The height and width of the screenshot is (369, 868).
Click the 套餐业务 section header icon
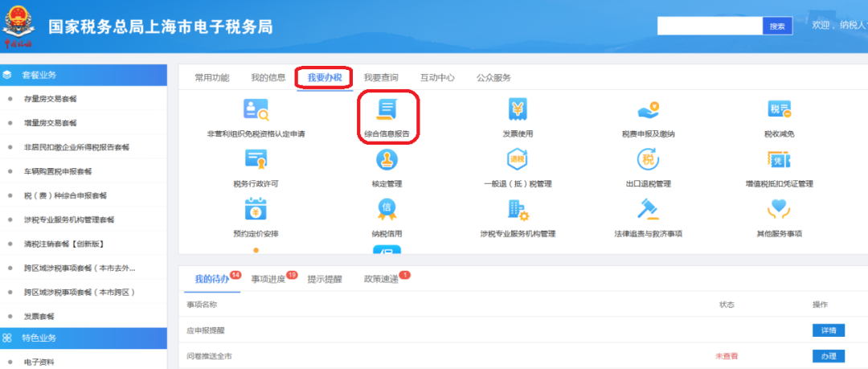(8, 75)
